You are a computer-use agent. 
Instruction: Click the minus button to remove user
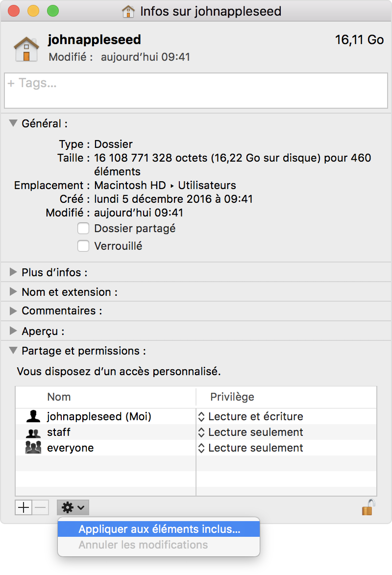click(40, 508)
